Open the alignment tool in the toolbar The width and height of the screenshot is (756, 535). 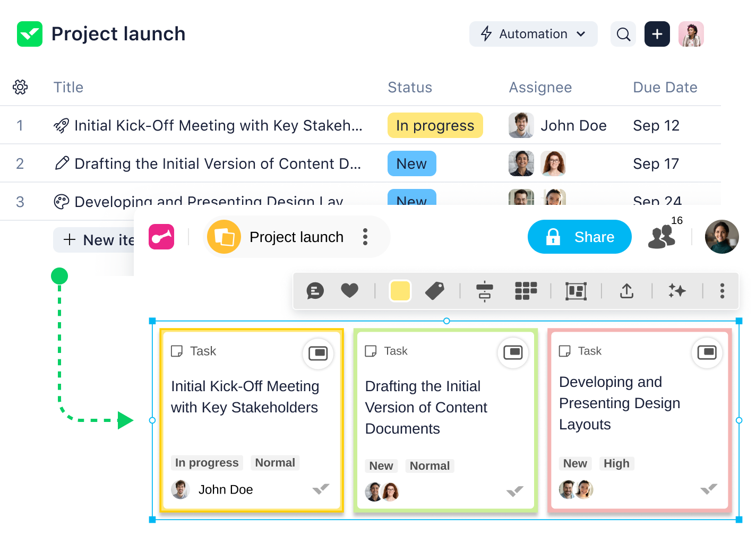click(x=485, y=291)
